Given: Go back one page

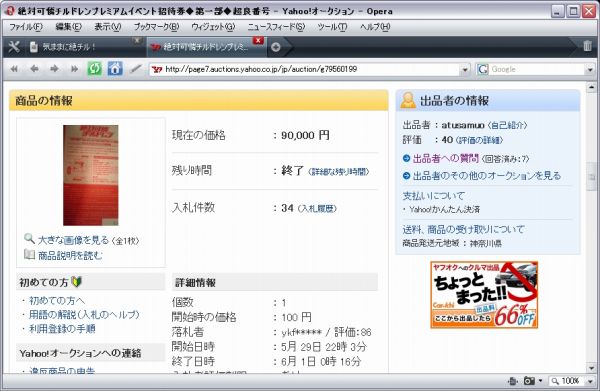Looking at the screenshot, I should click(x=34, y=69).
